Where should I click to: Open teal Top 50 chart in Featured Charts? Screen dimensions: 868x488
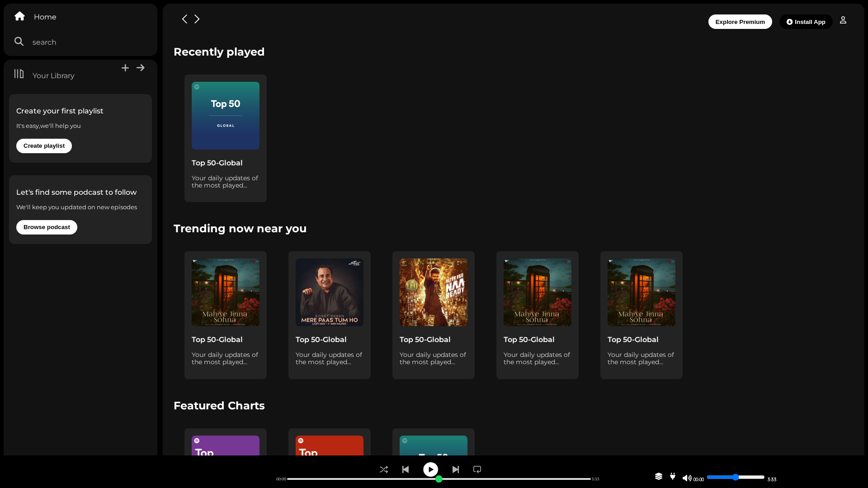click(x=434, y=446)
